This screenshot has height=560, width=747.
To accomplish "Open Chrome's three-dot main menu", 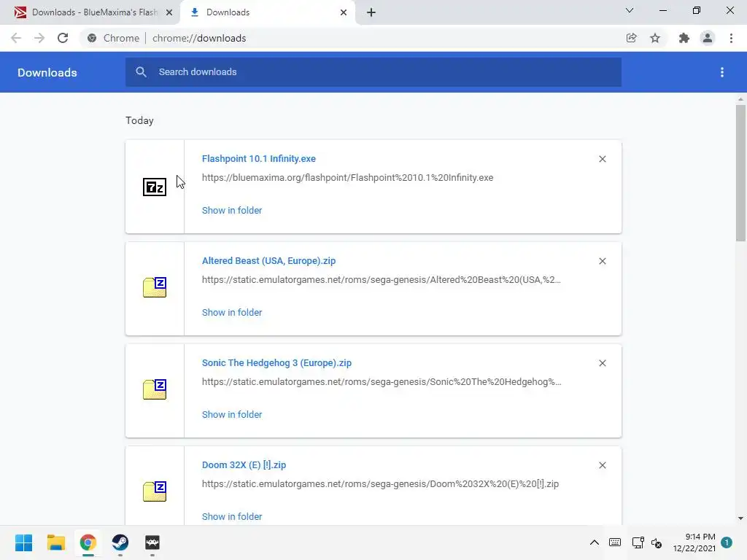I will (731, 38).
